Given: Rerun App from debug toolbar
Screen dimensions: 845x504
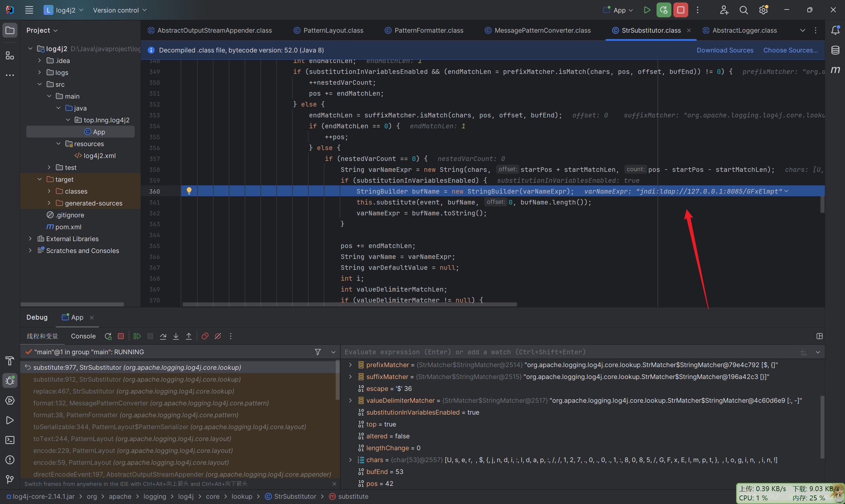Looking at the screenshot, I should [108, 336].
